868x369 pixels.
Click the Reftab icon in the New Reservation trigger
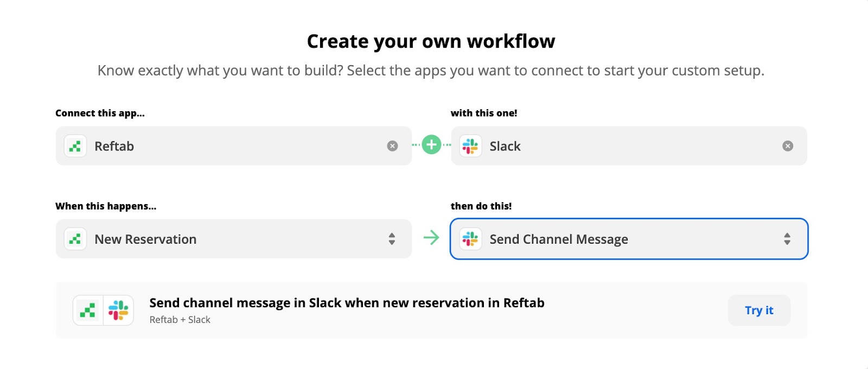(75, 239)
